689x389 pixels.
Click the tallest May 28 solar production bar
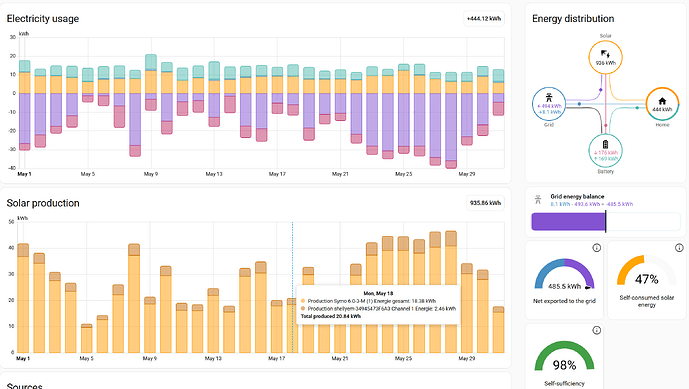pos(451,292)
